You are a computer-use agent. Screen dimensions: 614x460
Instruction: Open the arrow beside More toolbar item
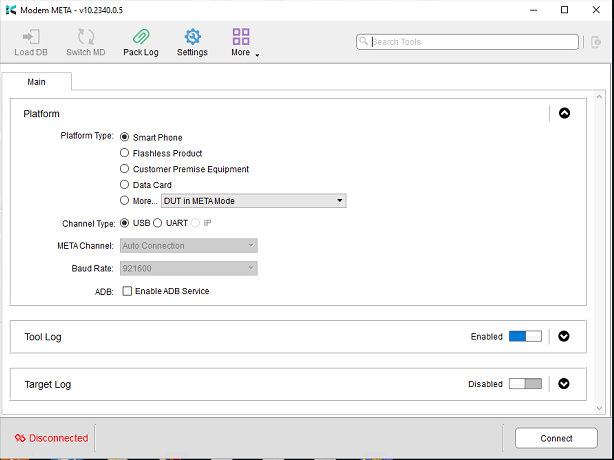(x=257, y=55)
